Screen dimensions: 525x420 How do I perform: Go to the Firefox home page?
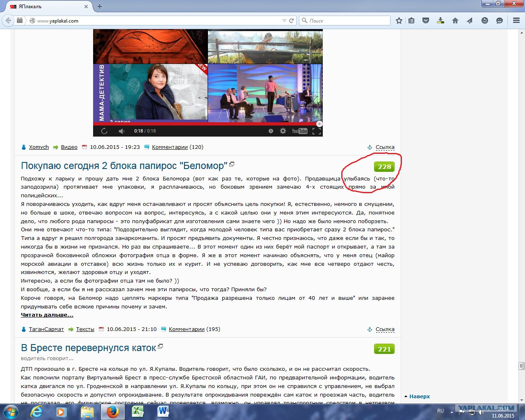(455, 21)
